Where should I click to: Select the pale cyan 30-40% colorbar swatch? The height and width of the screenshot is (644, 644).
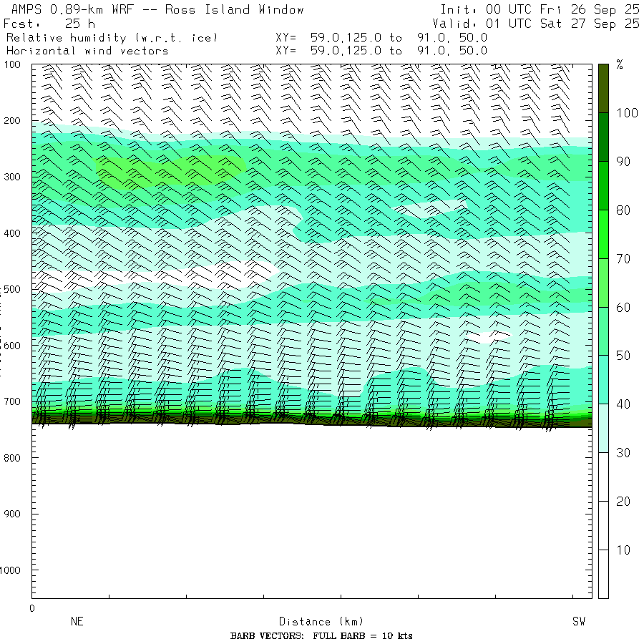[603, 428]
